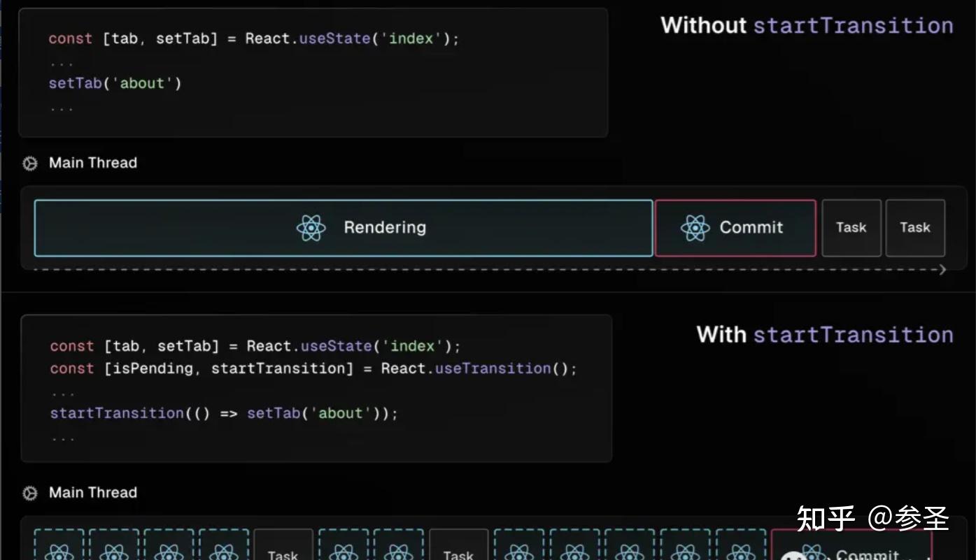
Task: Click the fourth dashed React chunk before first Task
Action: click(x=223, y=552)
